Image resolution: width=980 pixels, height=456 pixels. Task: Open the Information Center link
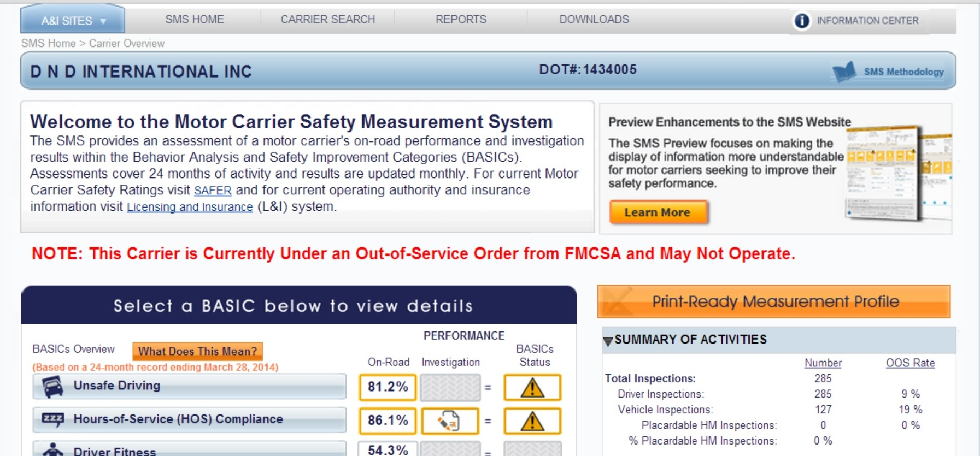(x=867, y=21)
